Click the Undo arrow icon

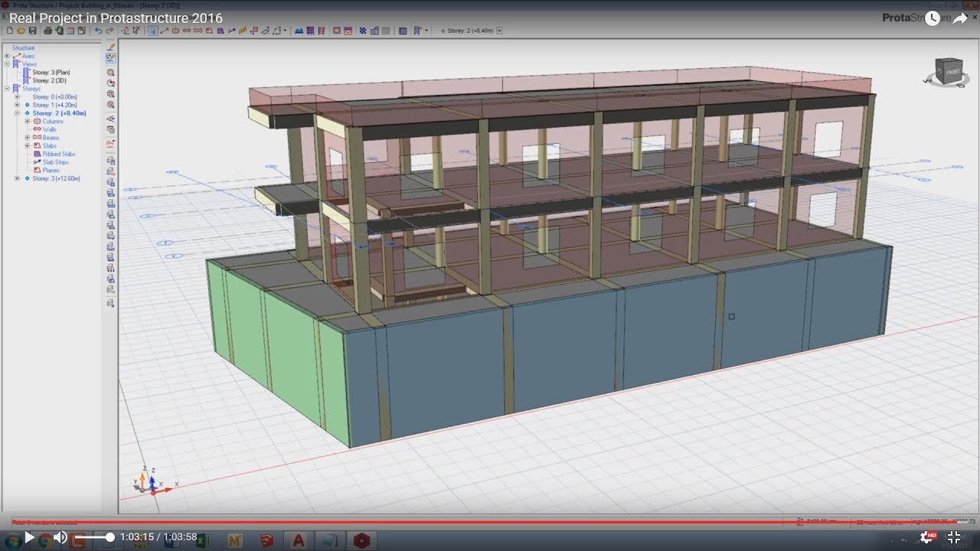[x=98, y=31]
